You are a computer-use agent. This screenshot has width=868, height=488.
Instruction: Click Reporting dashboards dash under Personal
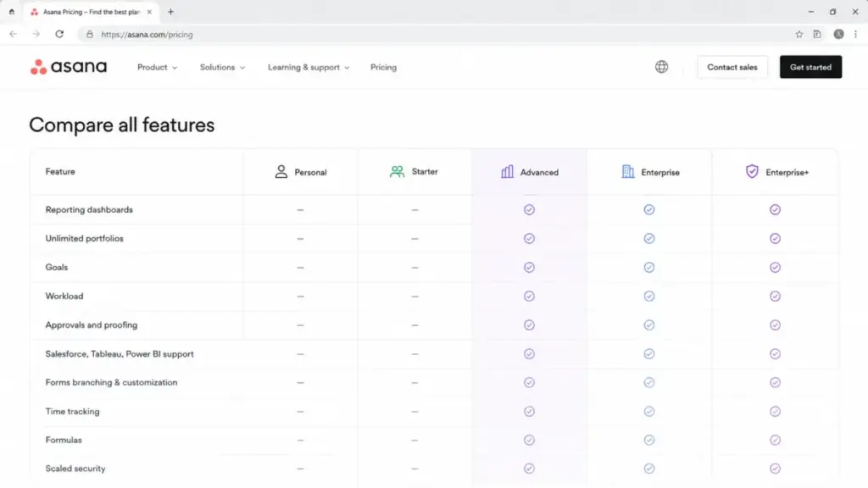click(300, 210)
